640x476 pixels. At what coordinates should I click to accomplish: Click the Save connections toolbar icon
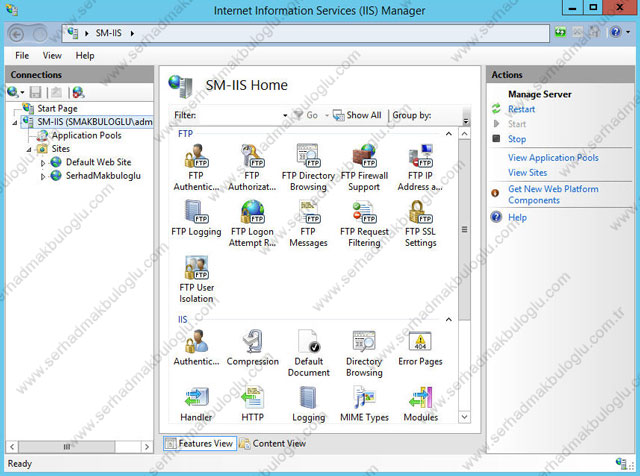point(36,93)
